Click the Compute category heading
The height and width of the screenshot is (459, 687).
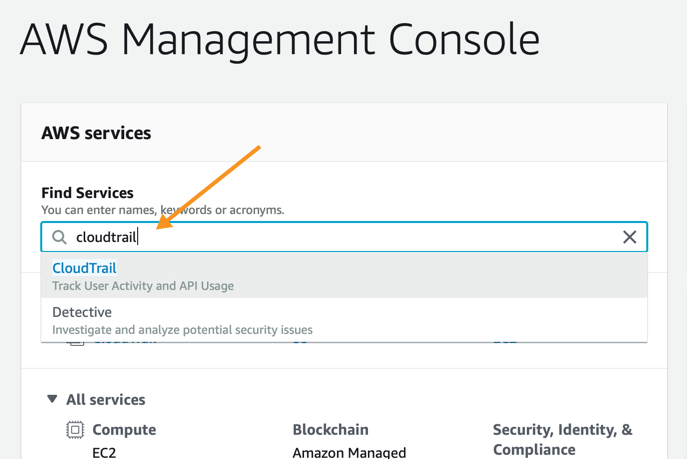[124, 430]
